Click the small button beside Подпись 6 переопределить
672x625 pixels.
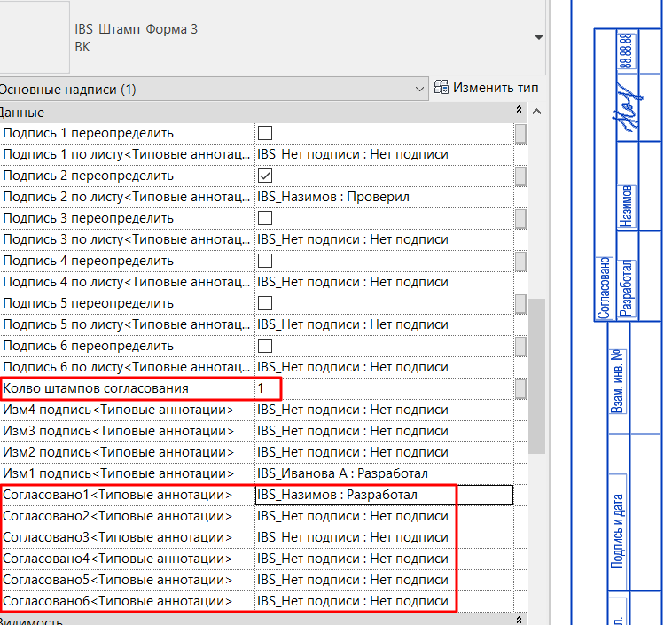click(520, 346)
